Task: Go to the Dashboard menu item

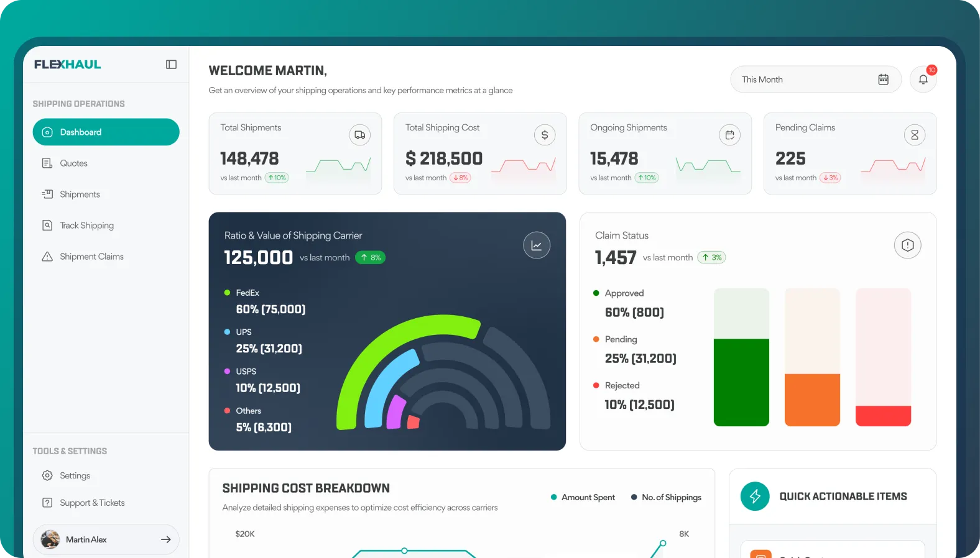Action: pos(106,132)
